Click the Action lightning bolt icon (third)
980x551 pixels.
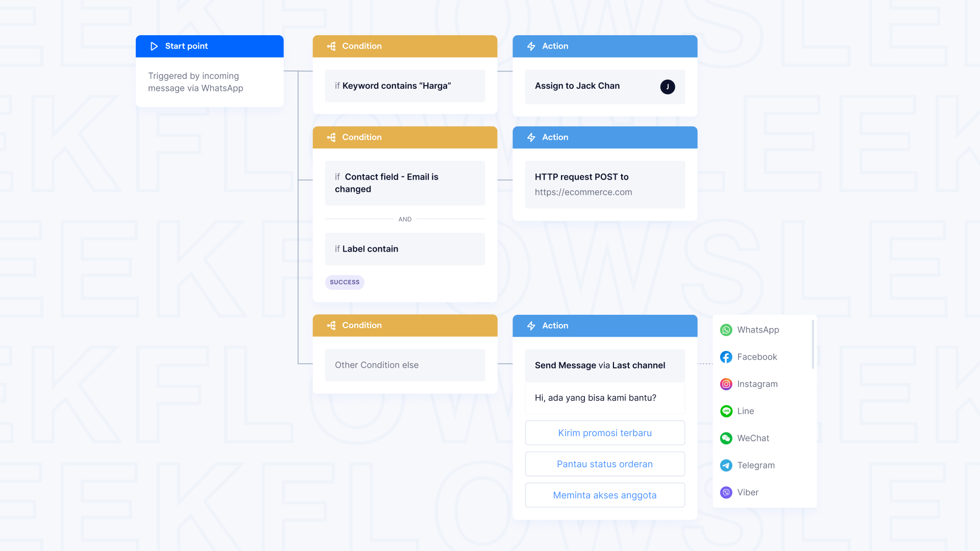point(531,325)
